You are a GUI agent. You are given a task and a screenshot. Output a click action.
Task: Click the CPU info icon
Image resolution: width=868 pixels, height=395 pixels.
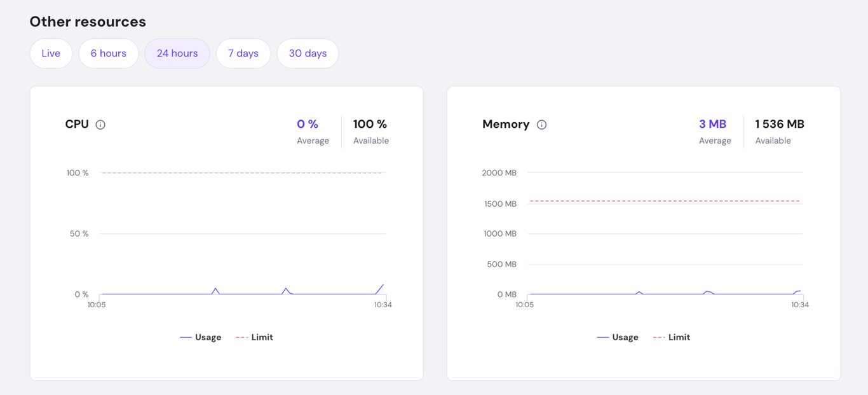(x=100, y=125)
